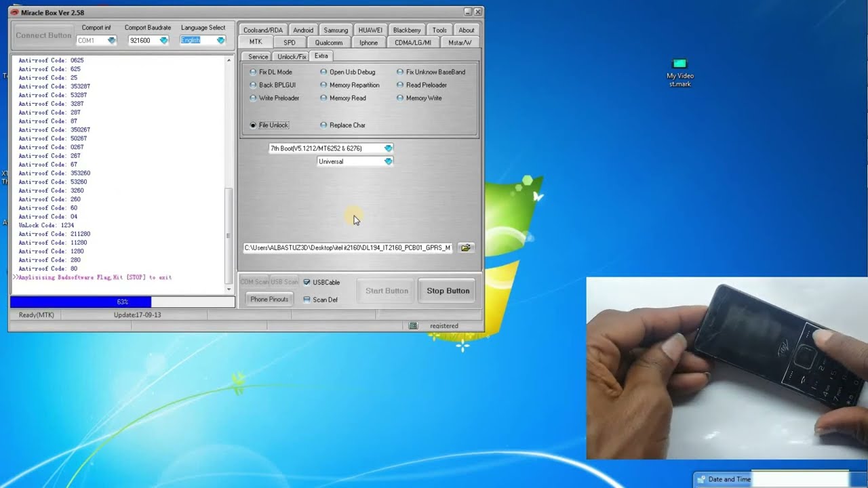Image resolution: width=868 pixels, height=488 pixels.
Task: Click the phone webcam video overlay
Action: point(727,368)
